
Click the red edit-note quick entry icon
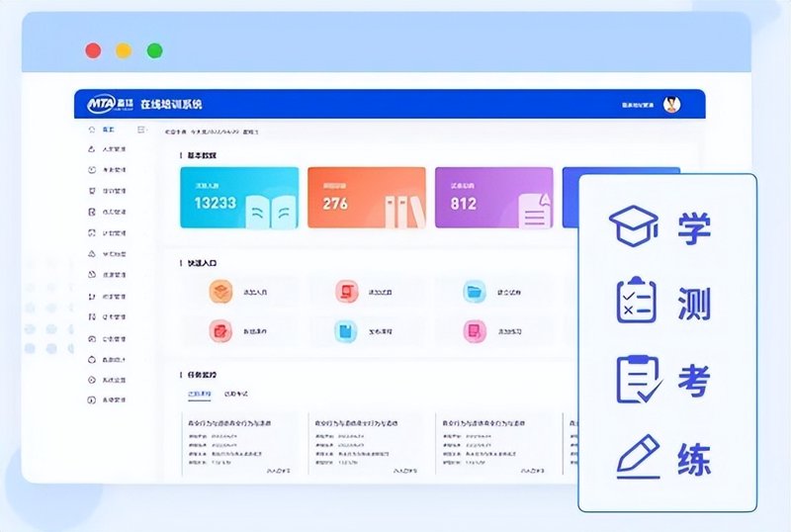[x=220, y=331]
